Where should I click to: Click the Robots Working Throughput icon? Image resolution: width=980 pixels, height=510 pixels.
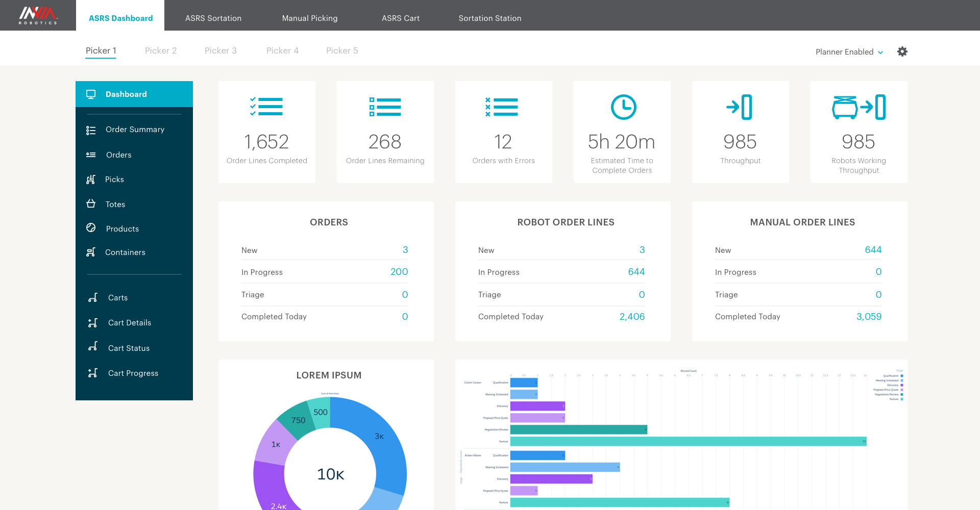click(x=859, y=107)
